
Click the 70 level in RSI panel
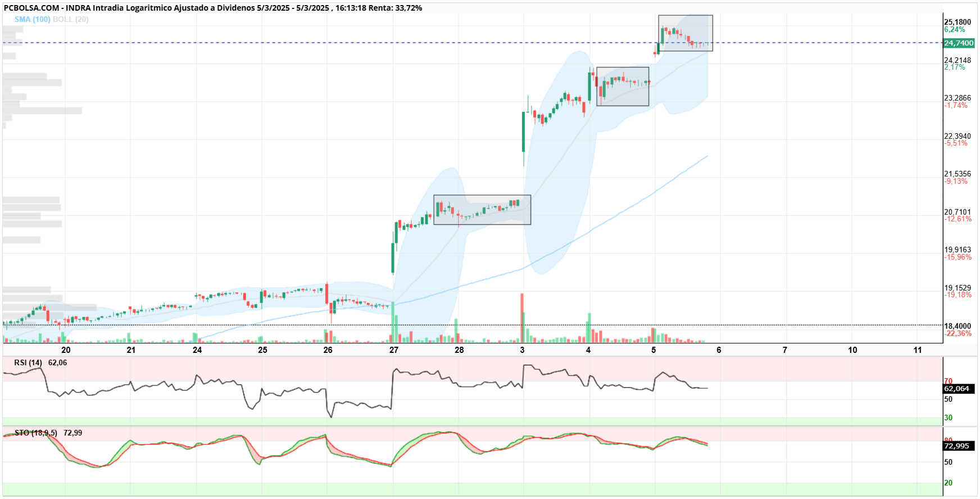coord(948,382)
